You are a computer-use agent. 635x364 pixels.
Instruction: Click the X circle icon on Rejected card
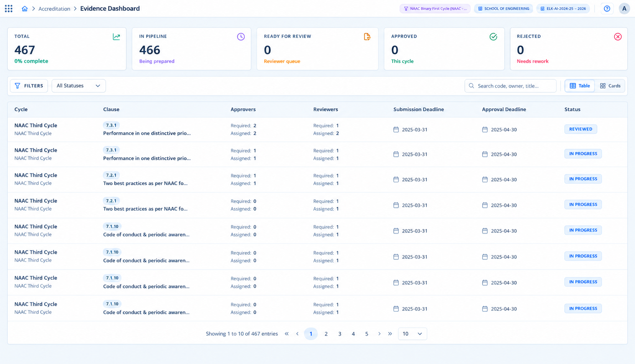[x=618, y=37]
